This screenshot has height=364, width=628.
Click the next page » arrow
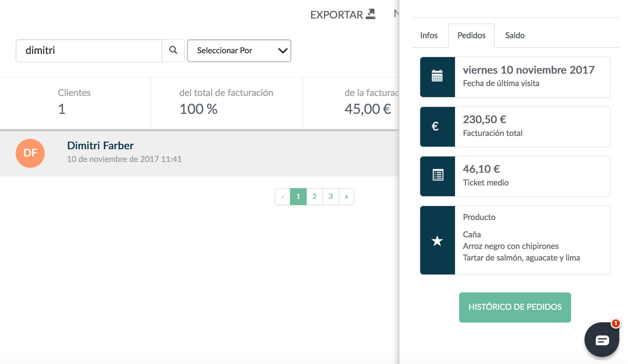tap(347, 196)
